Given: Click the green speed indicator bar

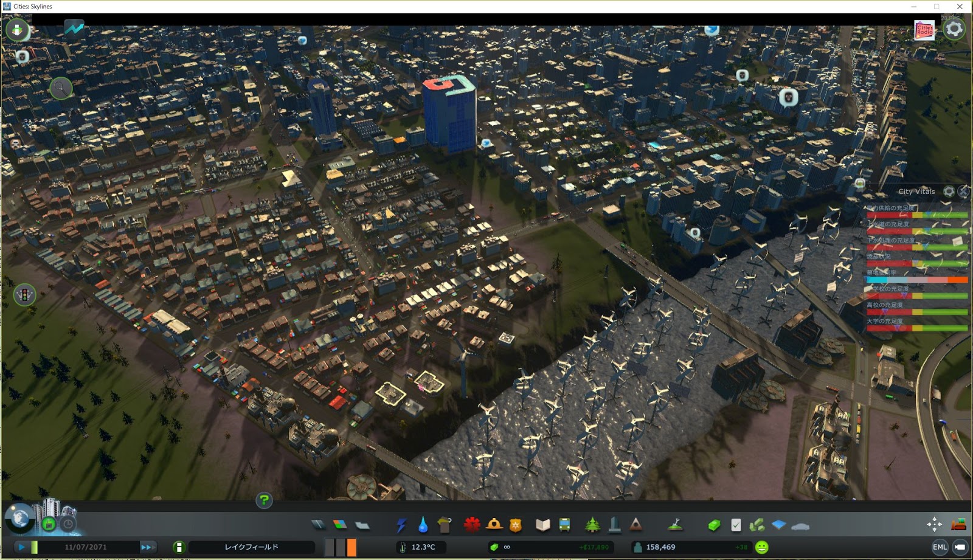Looking at the screenshot, I should pos(35,547).
